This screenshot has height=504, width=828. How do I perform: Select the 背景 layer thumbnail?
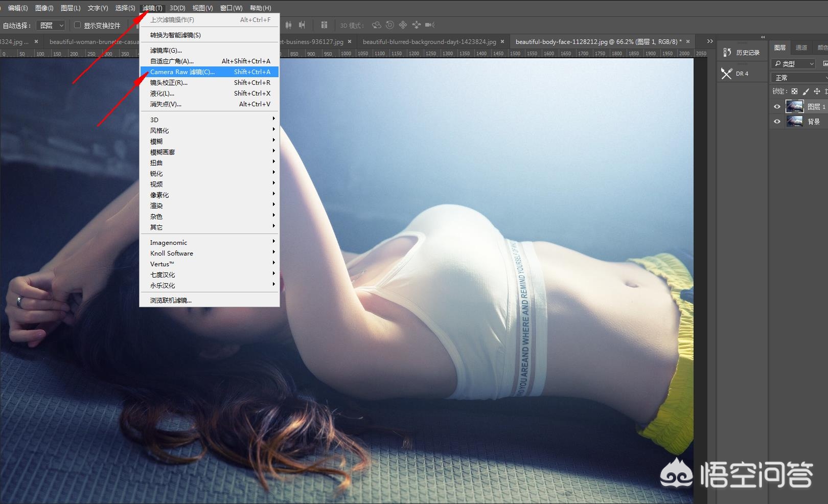pyautogui.click(x=794, y=122)
